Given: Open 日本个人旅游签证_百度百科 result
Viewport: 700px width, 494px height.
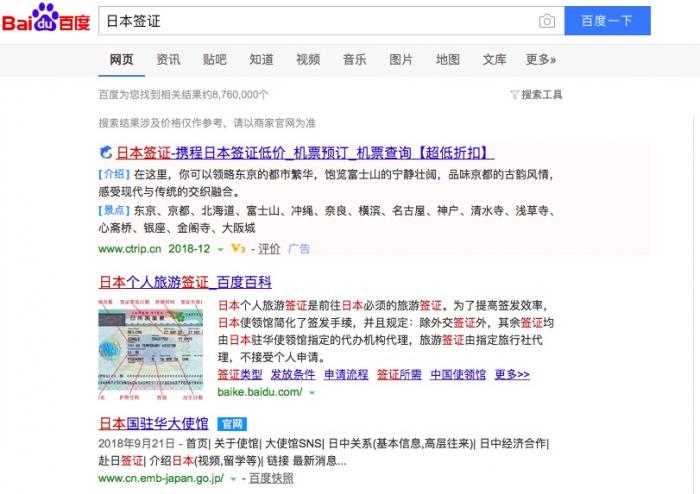Looking at the screenshot, I should coord(185,282).
